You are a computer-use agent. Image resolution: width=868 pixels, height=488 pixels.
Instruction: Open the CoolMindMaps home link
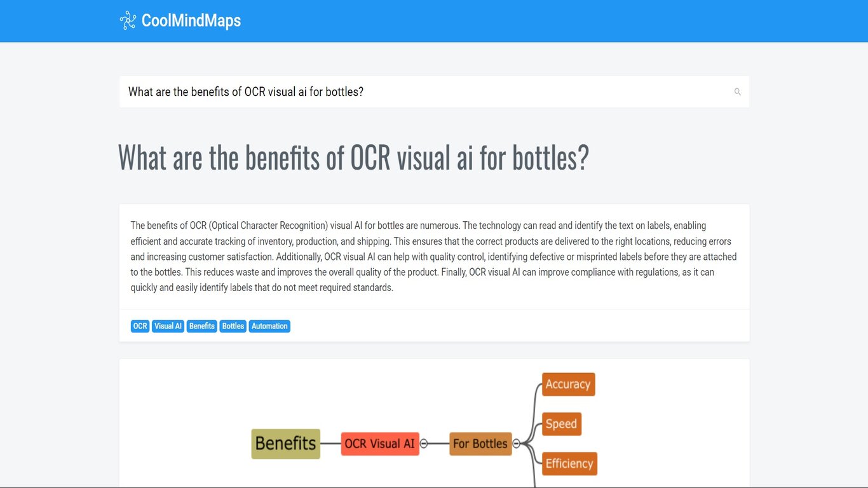pos(180,20)
